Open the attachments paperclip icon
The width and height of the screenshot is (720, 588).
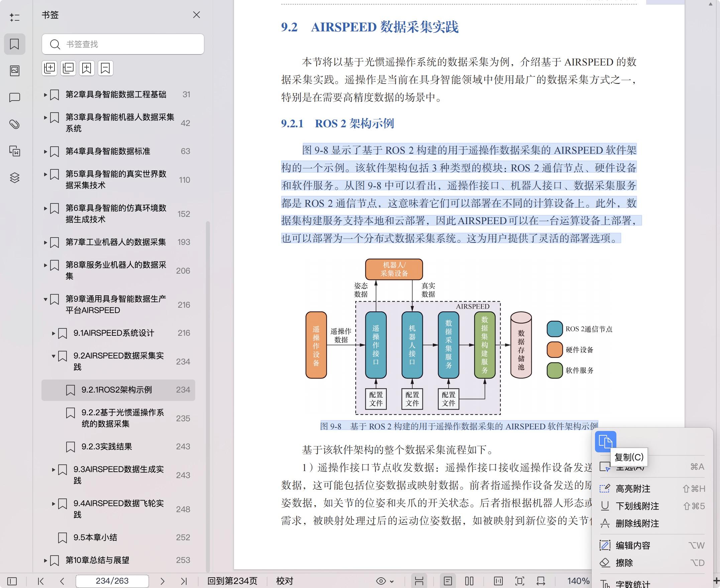(14, 124)
